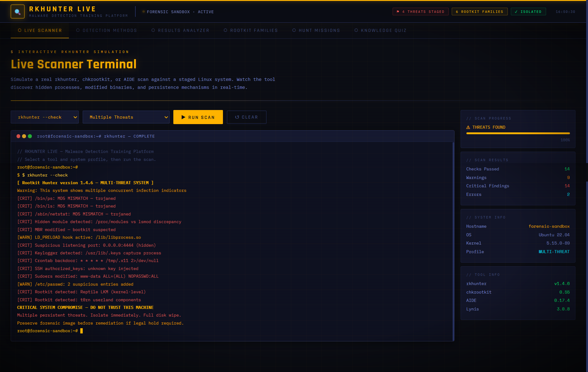Go to the Rootkit Families tab
Screen dimensions: 588x372
pos(251,30)
